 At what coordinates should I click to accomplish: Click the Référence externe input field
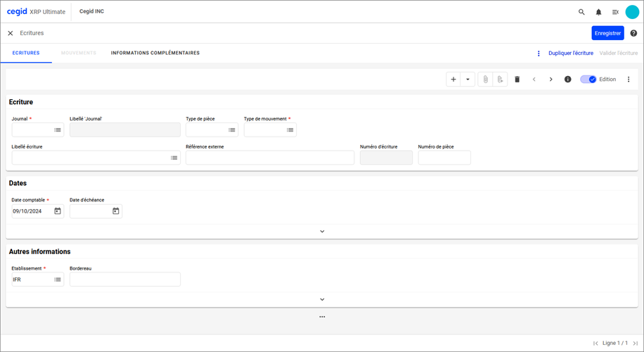pyautogui.click(x=270, y=158)
